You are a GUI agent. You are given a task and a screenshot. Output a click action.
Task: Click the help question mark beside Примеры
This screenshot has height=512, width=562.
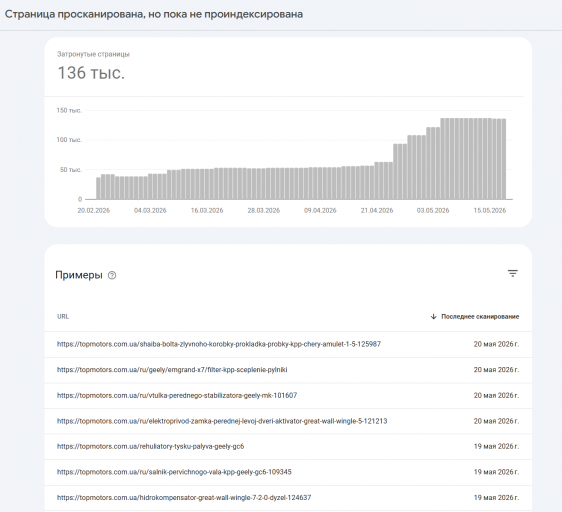(x=112, y=275)
